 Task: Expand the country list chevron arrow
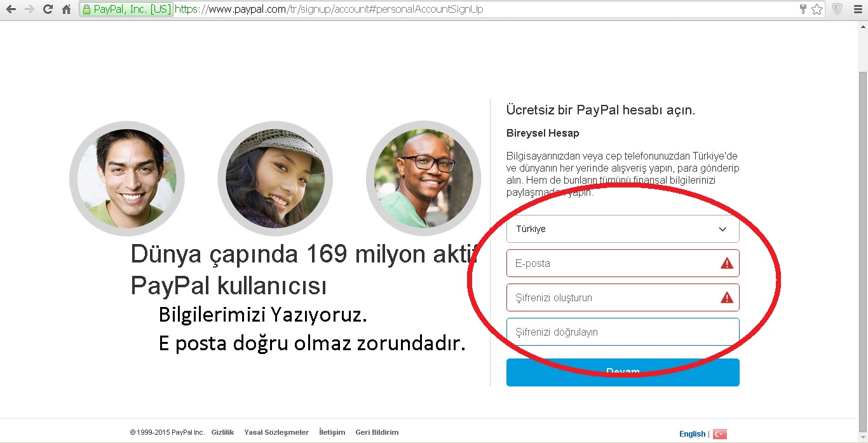[x=722, y=229]
